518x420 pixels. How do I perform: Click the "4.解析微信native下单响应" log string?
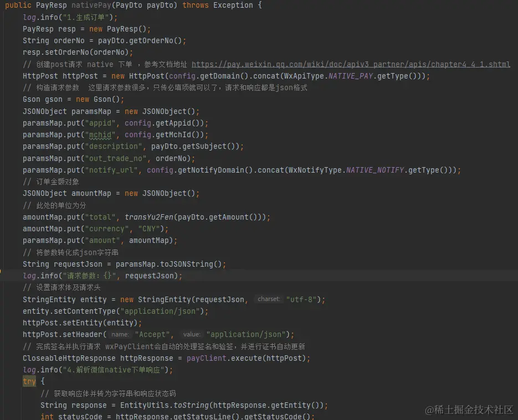tap(114, 370)
